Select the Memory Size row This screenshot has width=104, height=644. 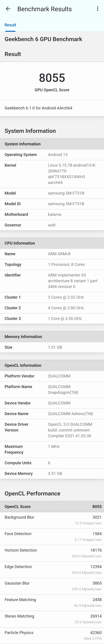[52, 347]
